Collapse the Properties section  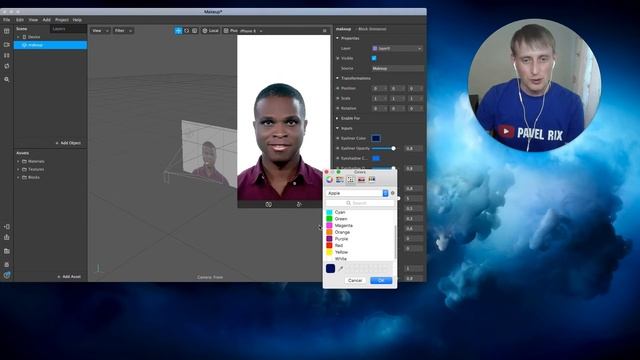point(338,38)
